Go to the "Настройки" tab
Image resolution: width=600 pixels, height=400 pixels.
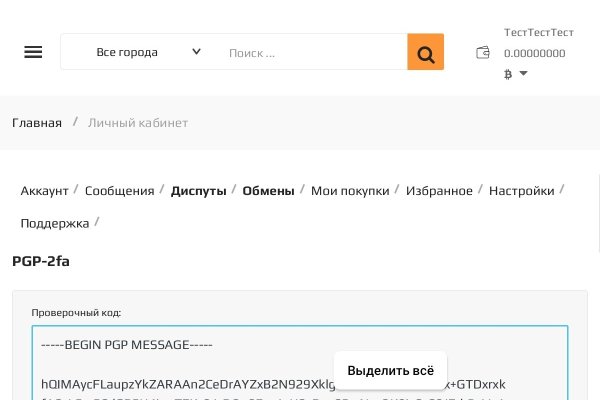click(x=521, y=190)
